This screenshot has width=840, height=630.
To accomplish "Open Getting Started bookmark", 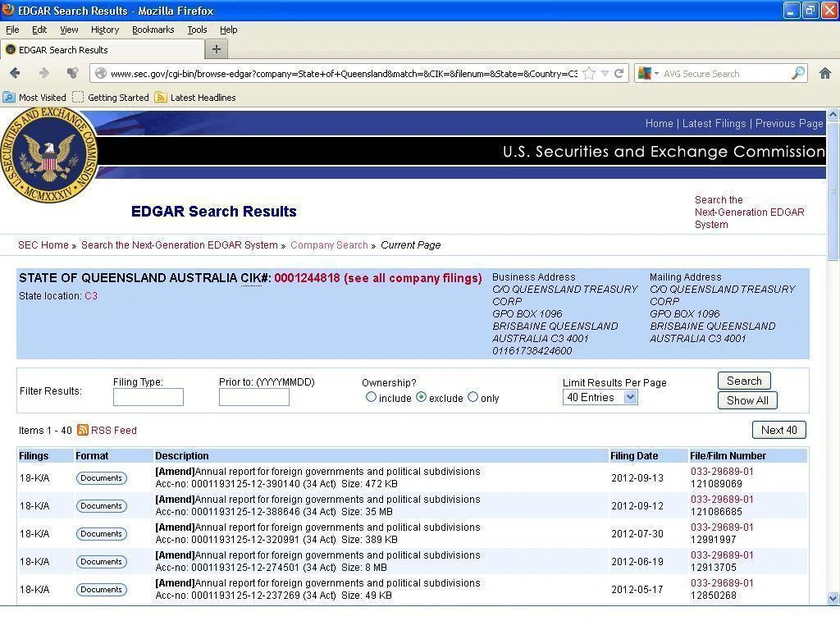I will click(111, 98).
